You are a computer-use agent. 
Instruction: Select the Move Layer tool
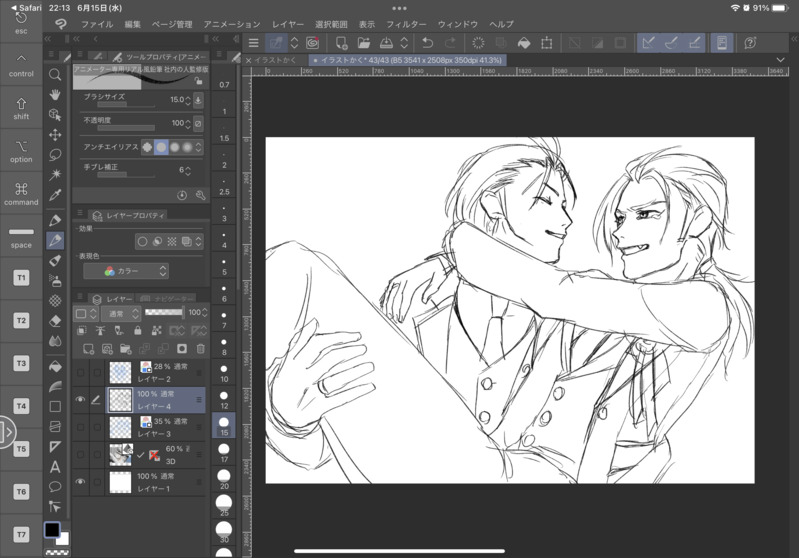point(55,135)
